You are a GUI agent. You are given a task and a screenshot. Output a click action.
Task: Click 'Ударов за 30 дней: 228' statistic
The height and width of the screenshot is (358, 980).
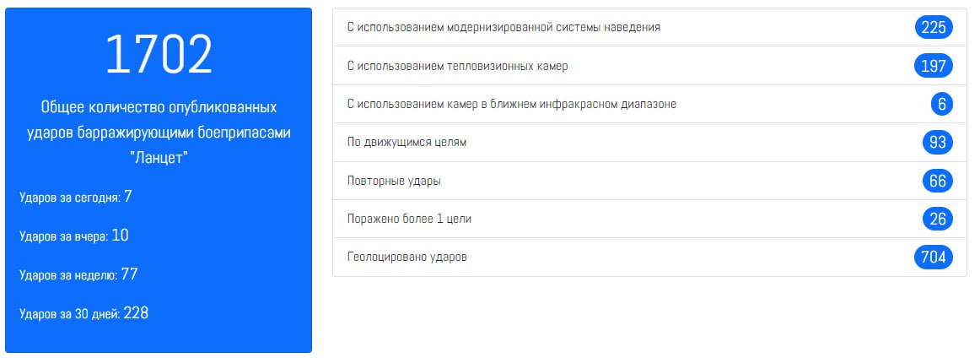coord(83,313)
